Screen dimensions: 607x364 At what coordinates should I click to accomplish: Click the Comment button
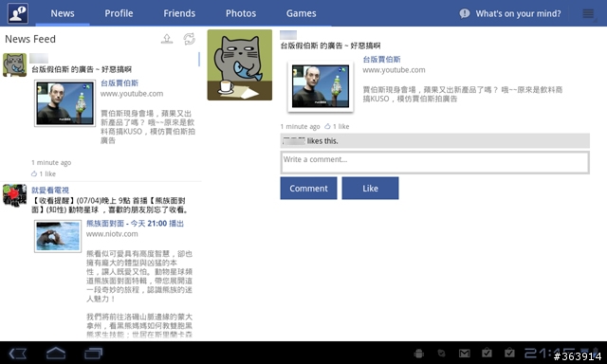click(x=308, y=189)
